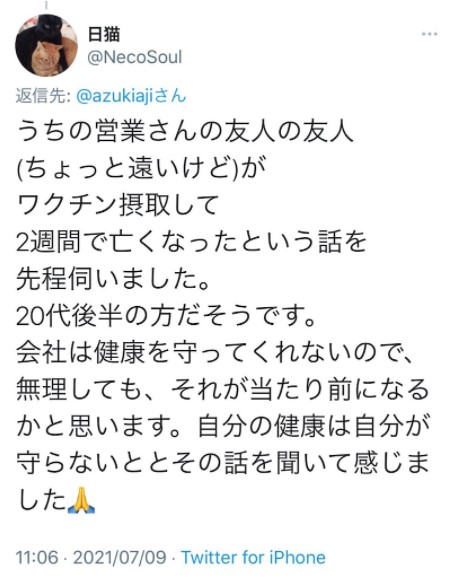Click the line beginning 2週間で亡くなった

click(192, 242)
